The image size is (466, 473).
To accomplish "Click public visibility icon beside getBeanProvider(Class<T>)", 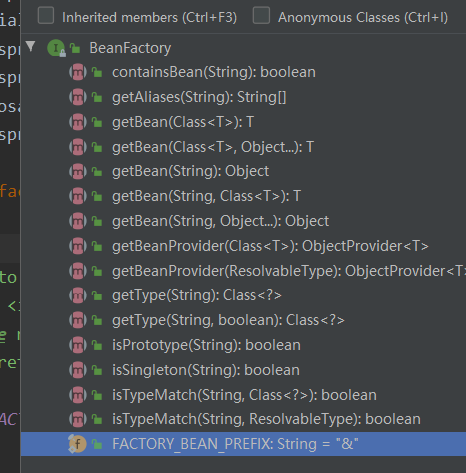I will click(97, 246).
